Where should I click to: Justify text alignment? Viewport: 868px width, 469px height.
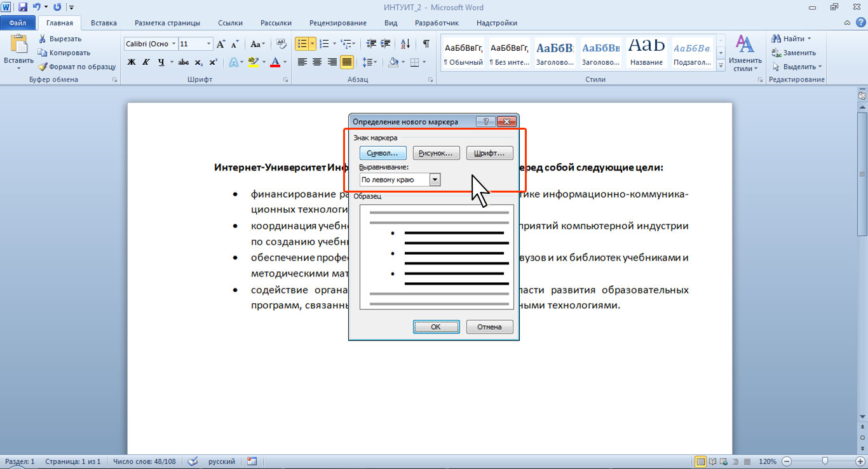[347, 62]
